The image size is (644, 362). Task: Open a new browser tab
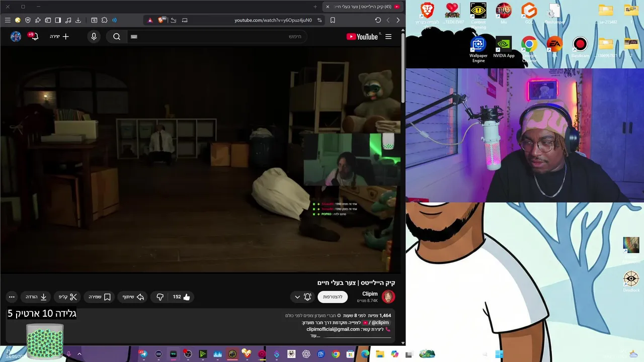tap(315, 7)
